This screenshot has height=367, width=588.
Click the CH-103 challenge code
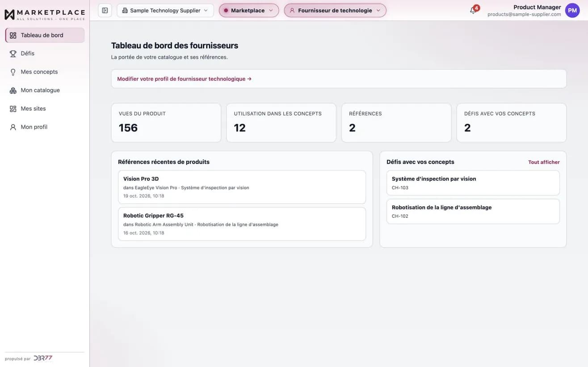coord(400,188)
